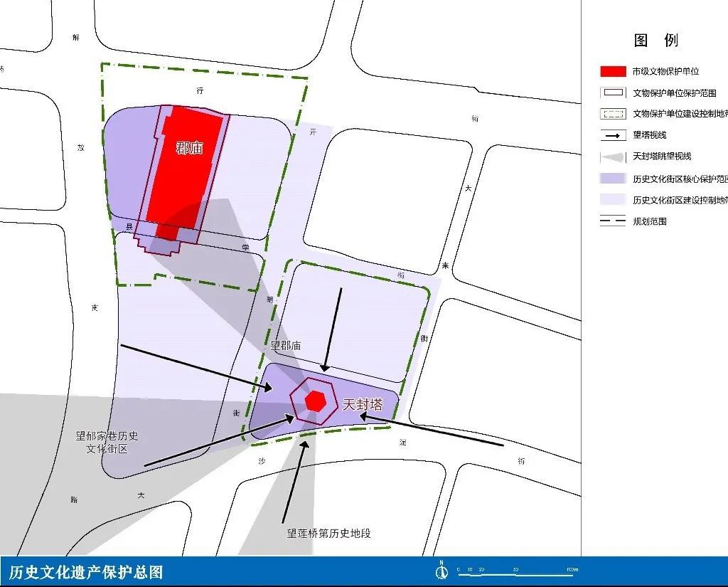Click the 开 road label
The width and height of the screenshot is (728, 587).
coord(313,132)
